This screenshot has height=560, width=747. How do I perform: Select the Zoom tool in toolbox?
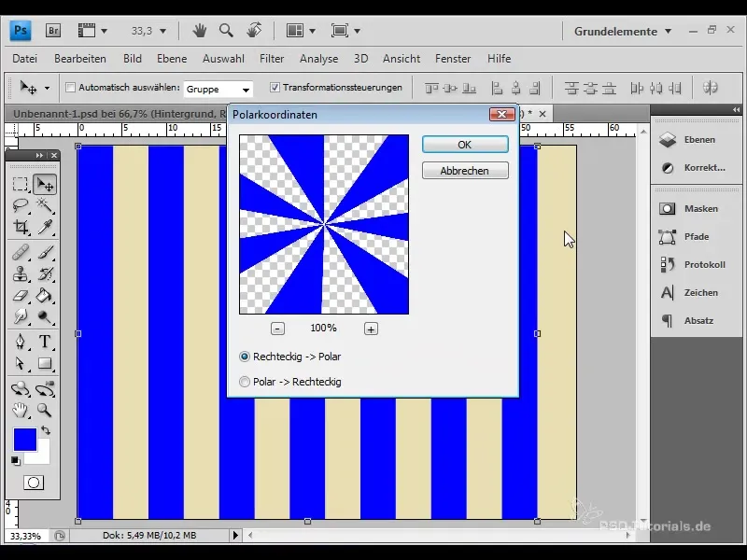pos(45,410)
